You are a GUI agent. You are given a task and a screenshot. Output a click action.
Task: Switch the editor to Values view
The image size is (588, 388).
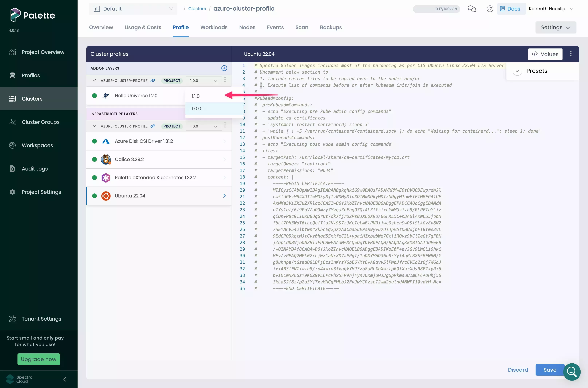(545, 54)
